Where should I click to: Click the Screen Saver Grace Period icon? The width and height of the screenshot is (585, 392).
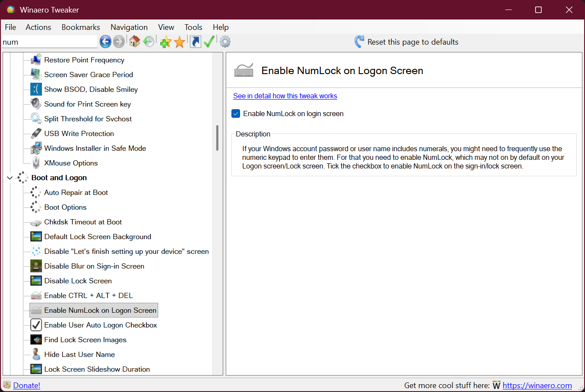[36, 75]
